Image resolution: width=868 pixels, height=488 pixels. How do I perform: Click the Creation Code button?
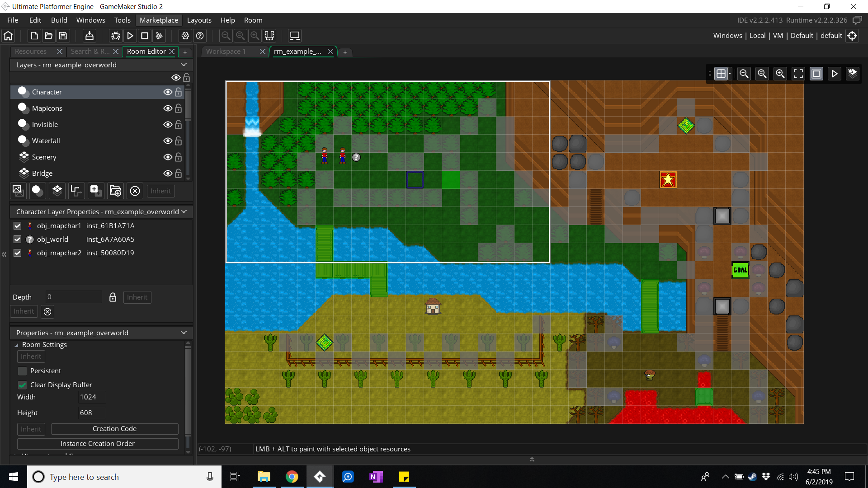click(x=115, y=429)
